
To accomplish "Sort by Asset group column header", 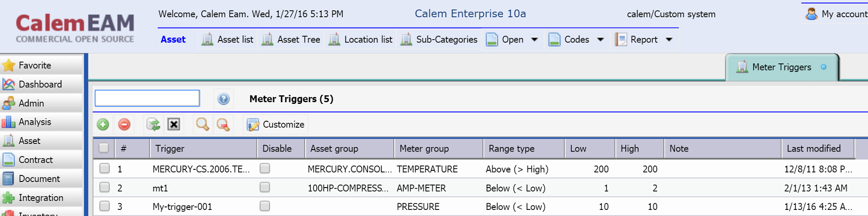I will pos(350,149).
